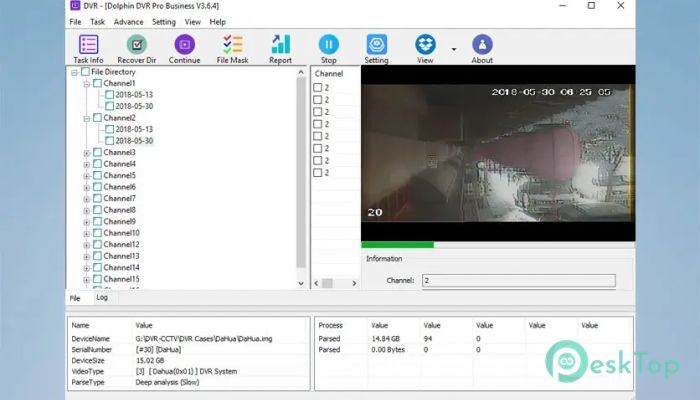Click the Channel information input field

(519, 280)
